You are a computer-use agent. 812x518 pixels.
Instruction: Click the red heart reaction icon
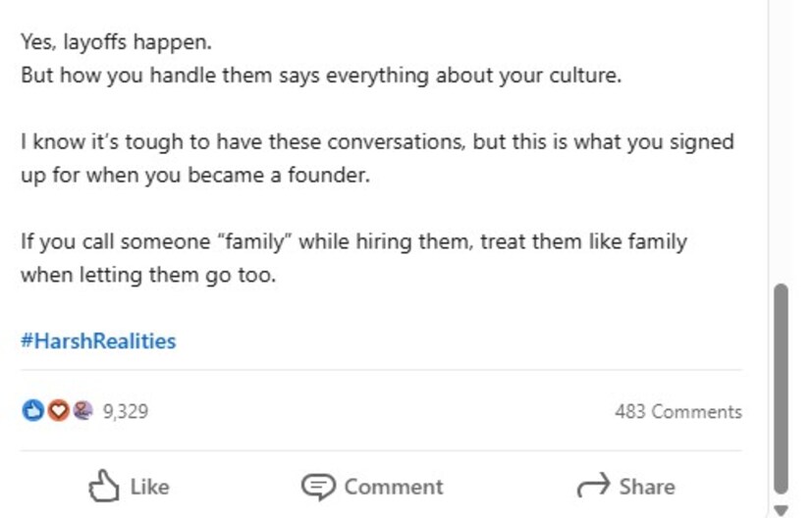pyautogui.click(x=58, y=411)
